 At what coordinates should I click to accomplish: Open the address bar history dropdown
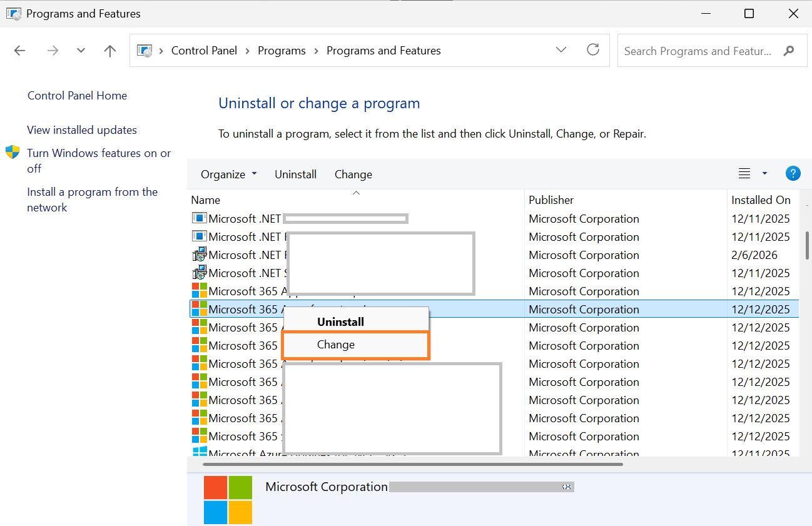click(561, 50)
